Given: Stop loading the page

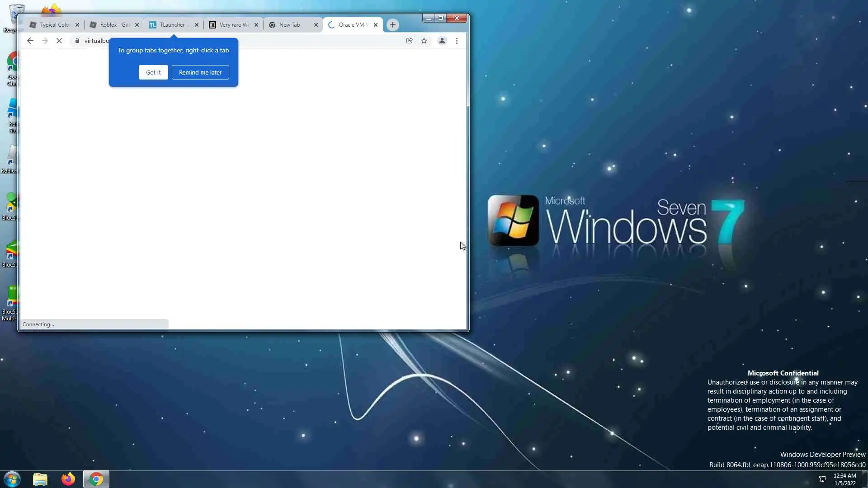Looking at the screenshot, I should click(x=59, y=41).
